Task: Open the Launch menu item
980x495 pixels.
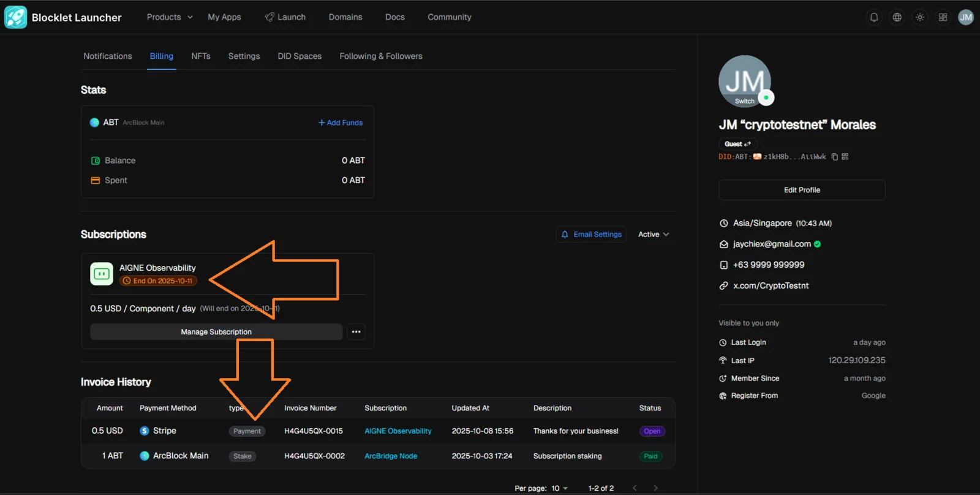Action: tap(285, 17)
